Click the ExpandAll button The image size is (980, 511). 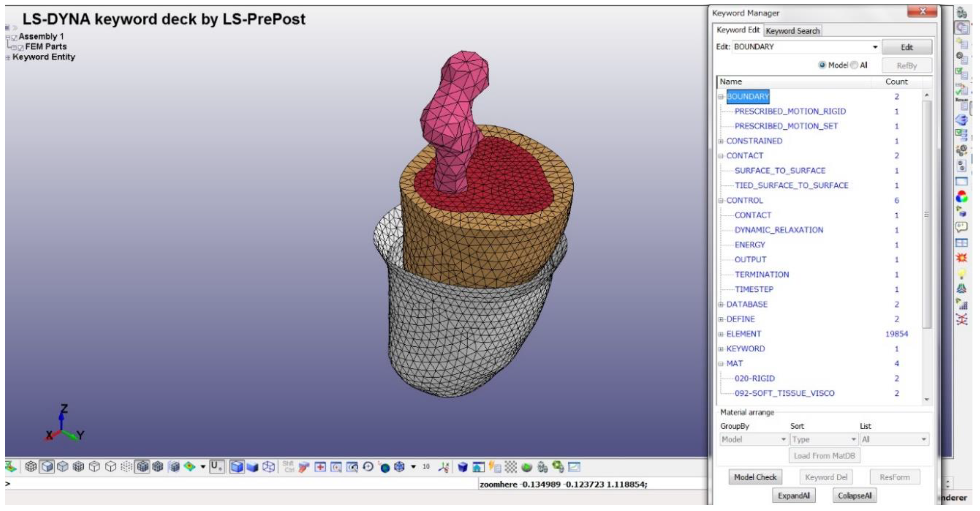pos(794,496)
